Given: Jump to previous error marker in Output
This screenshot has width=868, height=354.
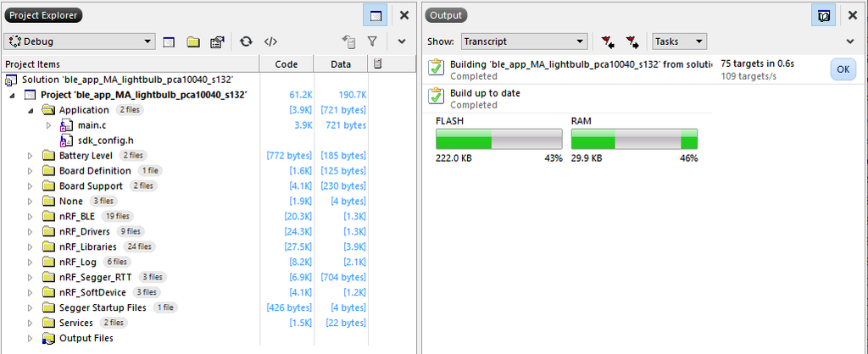Looking at the screenshot, I should tap(608, 41).
